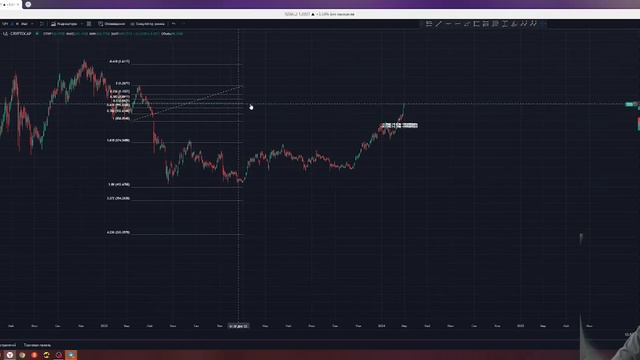640x360 pixels.
Task: Open Yandex browser from the taskbar
Action: click(10, 355)
